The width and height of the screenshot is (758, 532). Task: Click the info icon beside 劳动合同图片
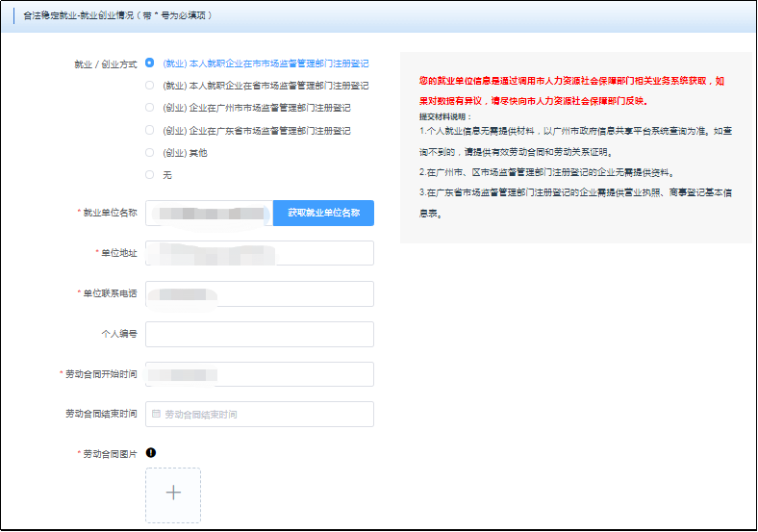pos(151,453)
